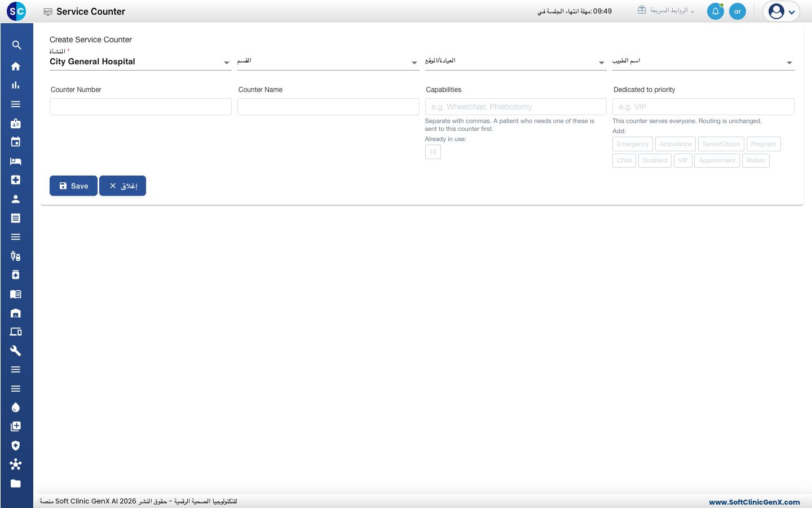Open the notifications bell
This screenshot has width=812, height=508.
(716, 11)
